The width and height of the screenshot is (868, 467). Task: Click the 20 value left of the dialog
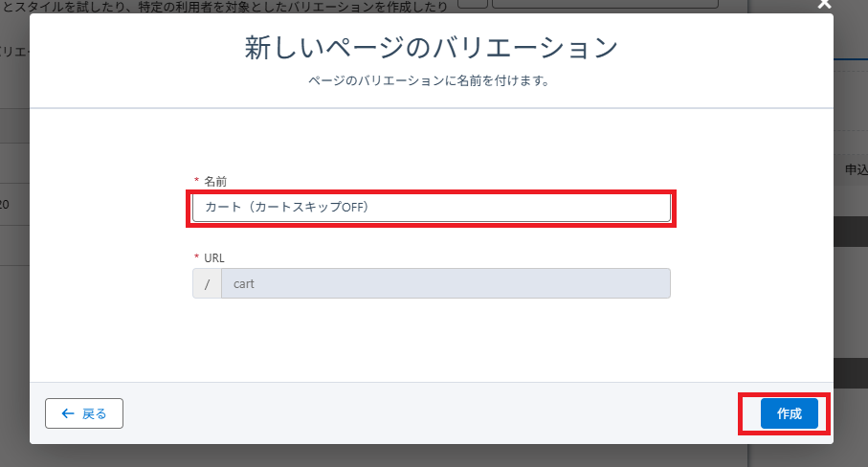[5, 204]
